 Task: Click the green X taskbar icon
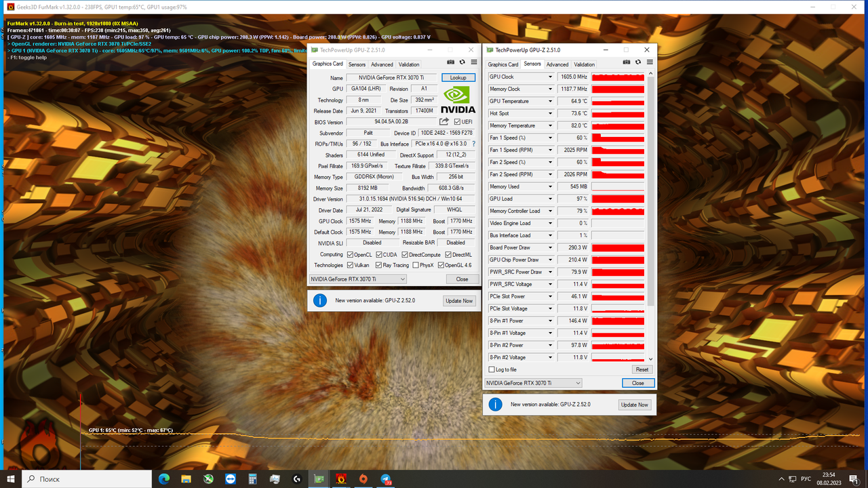[x=208, y=479]
